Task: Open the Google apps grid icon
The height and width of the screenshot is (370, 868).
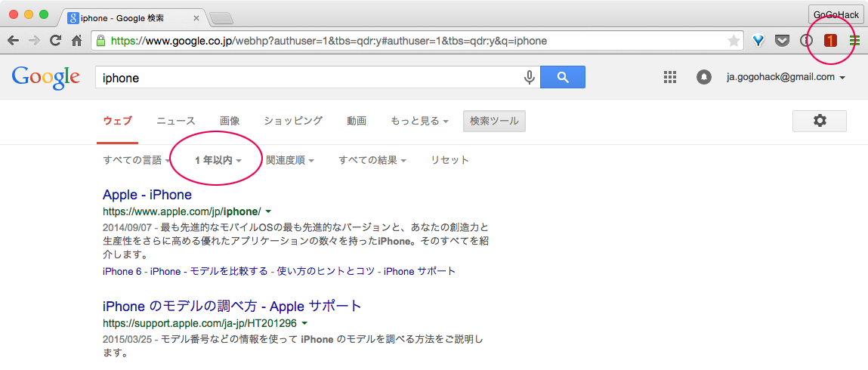Action: [670, 78]
